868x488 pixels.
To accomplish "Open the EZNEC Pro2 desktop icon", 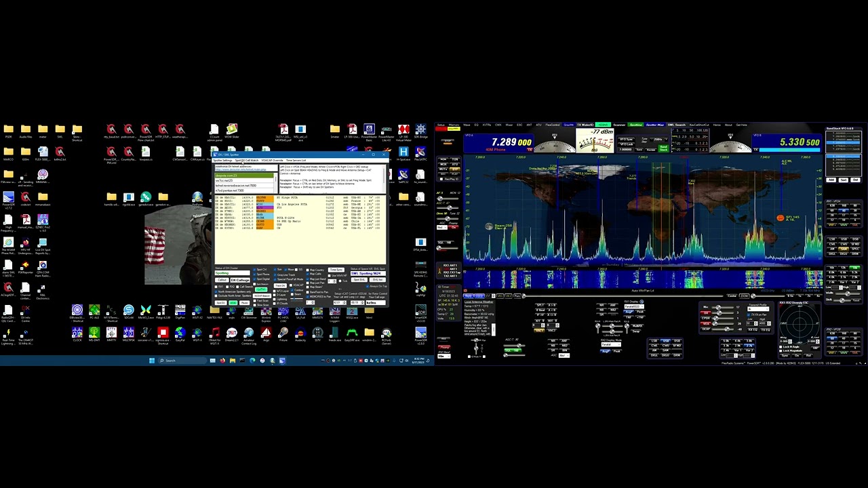I will click(43, 223).
